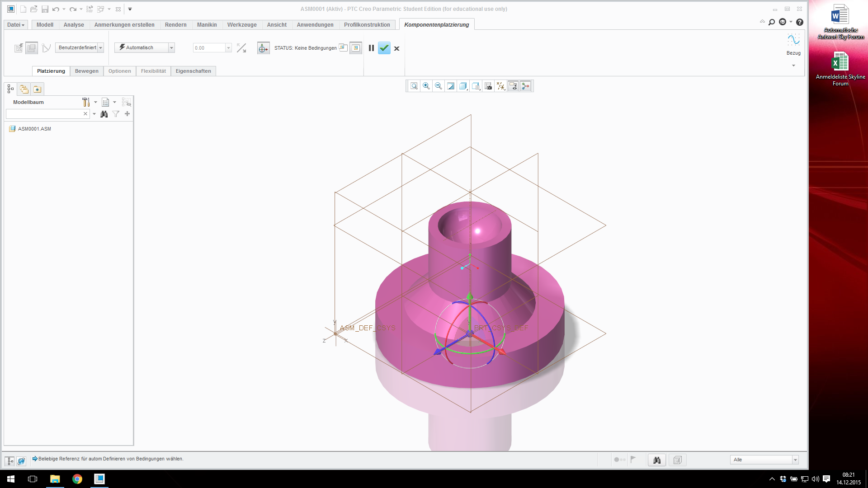Open the Automatisch constraint type dropdown
The height and width of the screenshot is (488, 868).
pyautogui.click(x=171, y=47)
